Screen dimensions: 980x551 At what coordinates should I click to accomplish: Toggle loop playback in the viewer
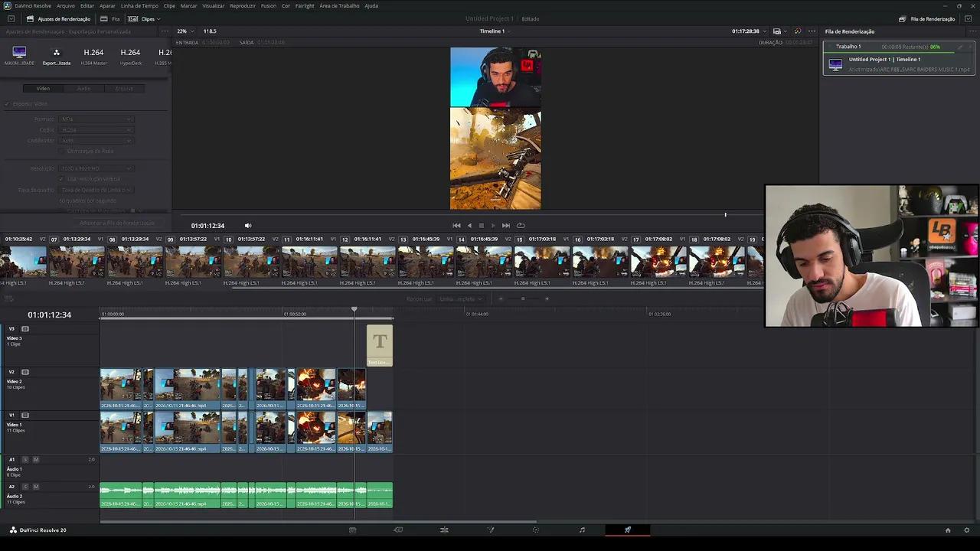[x=521, y=226]
